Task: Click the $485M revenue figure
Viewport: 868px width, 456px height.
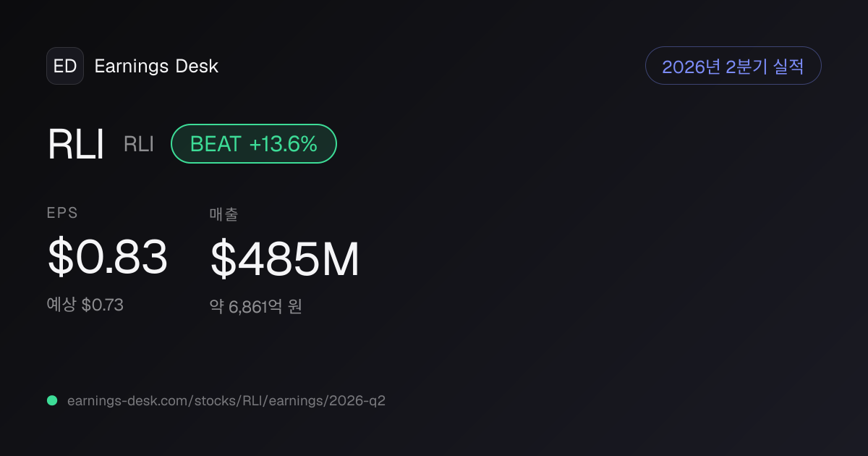Action: 285,260
